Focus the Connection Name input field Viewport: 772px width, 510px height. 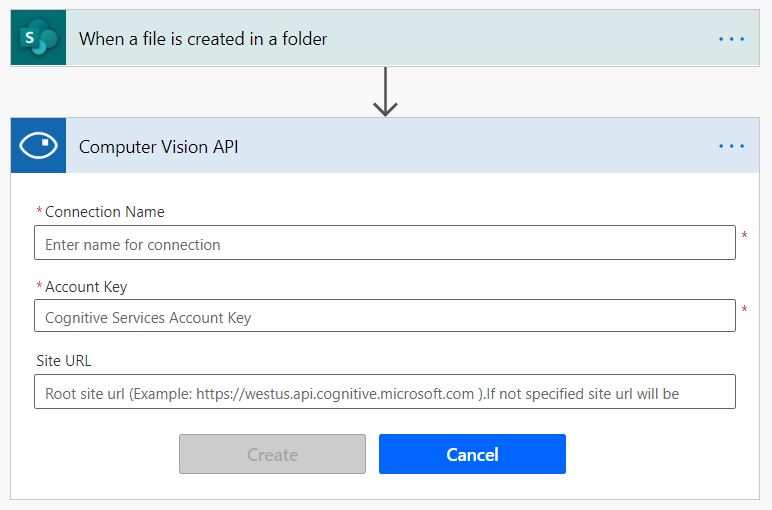[384, 243]
